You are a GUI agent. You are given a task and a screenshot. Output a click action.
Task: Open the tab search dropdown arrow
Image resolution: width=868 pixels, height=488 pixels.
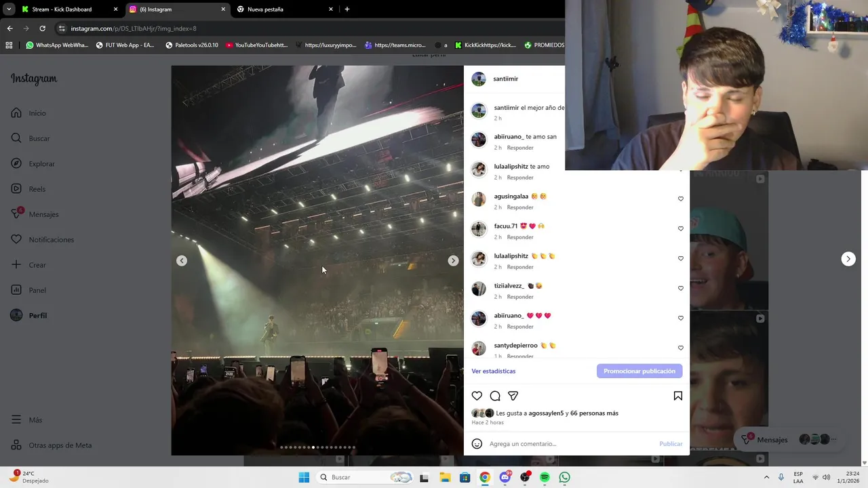click(8, 9)
